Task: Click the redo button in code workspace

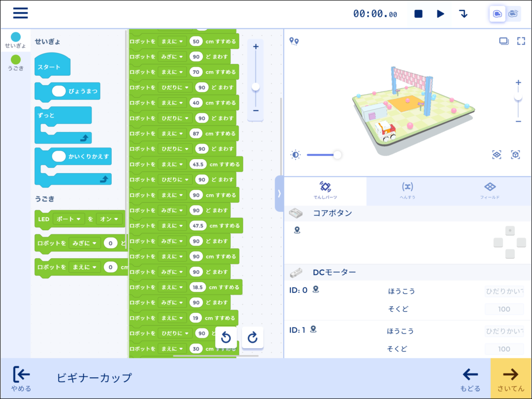Action: [x=252, y=338]
